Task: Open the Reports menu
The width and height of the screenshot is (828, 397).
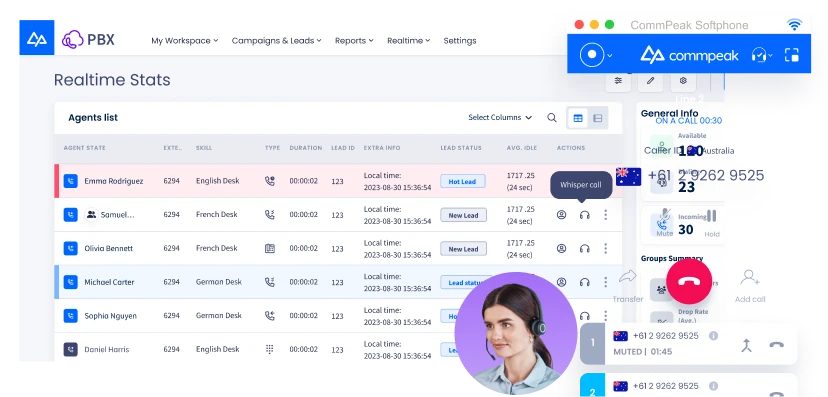Action: (x=354, y=41)
